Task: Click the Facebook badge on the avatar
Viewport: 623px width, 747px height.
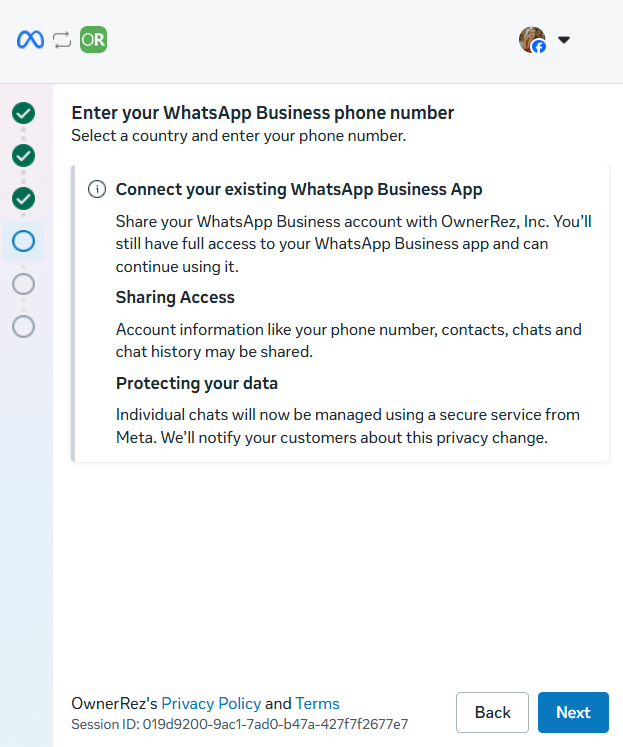Action: pos(539,47)
